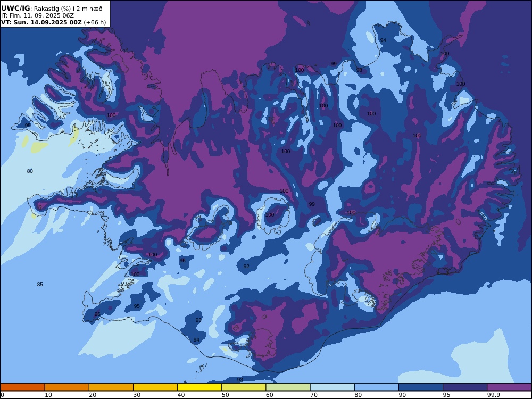Click the '0' tick label on the legend
Screen dimensions: 532x399
(x=2, y=395)
